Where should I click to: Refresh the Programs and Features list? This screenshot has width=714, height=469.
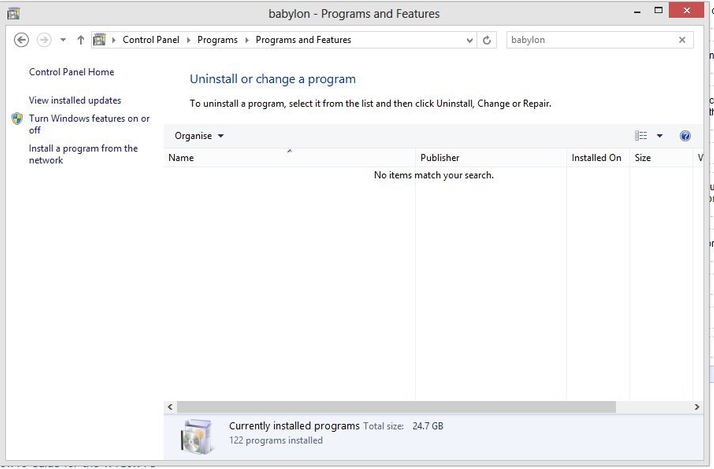pyautogui.click(x=487, y=40)
